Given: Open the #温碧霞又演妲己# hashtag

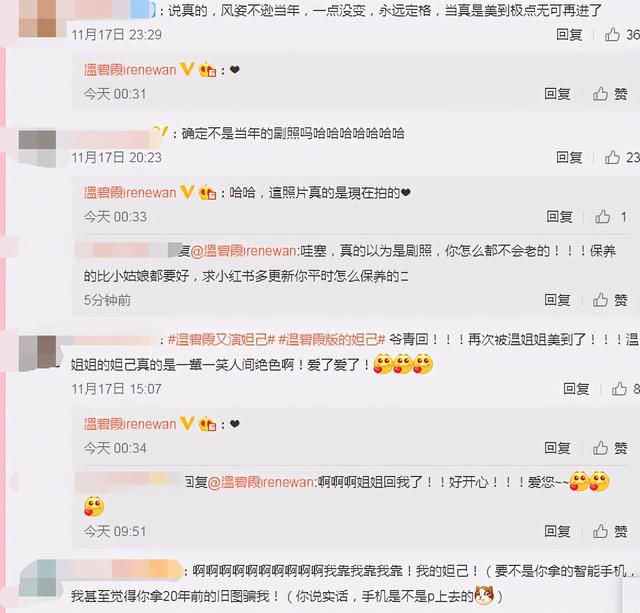Looking at the screenshot, I should click(222, 340).
